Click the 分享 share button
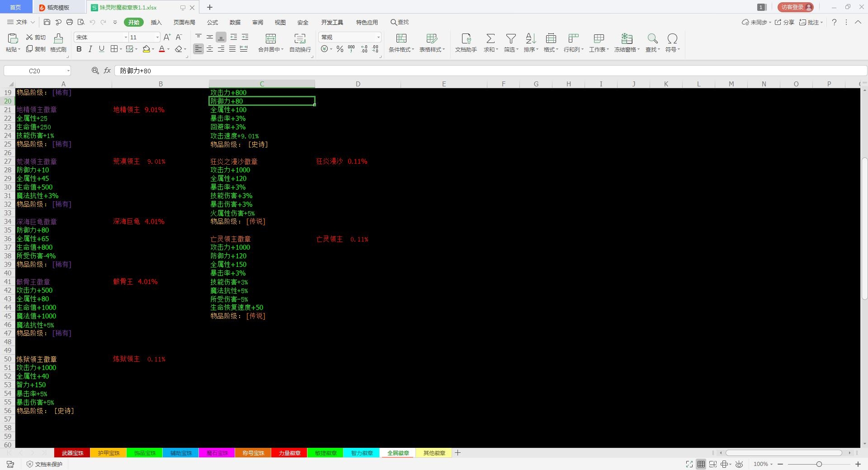 (x=784, y=22)
